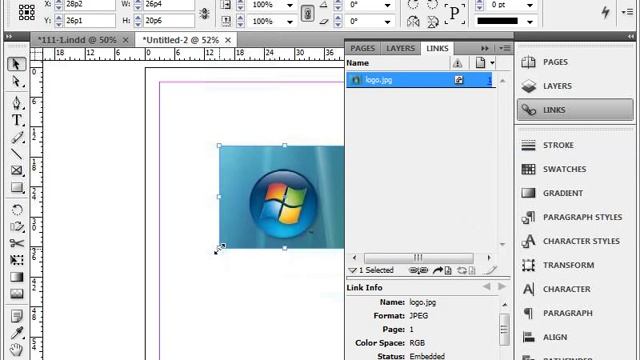
Task: Click the Relink icon in Links panel
Action: click(x=418, y=270)
